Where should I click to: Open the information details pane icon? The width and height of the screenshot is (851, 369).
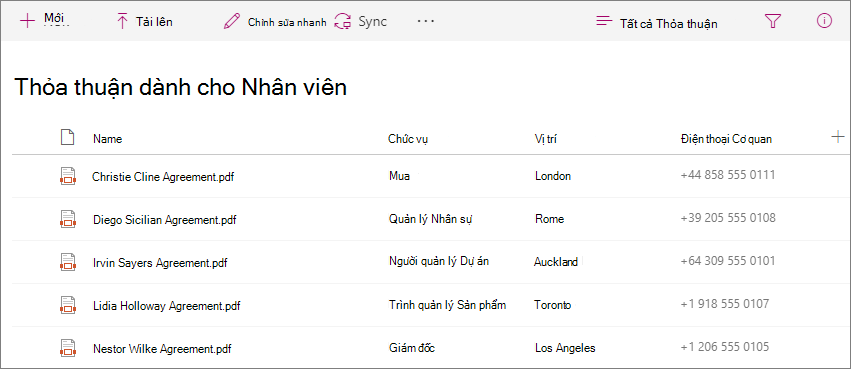[824, 21]
